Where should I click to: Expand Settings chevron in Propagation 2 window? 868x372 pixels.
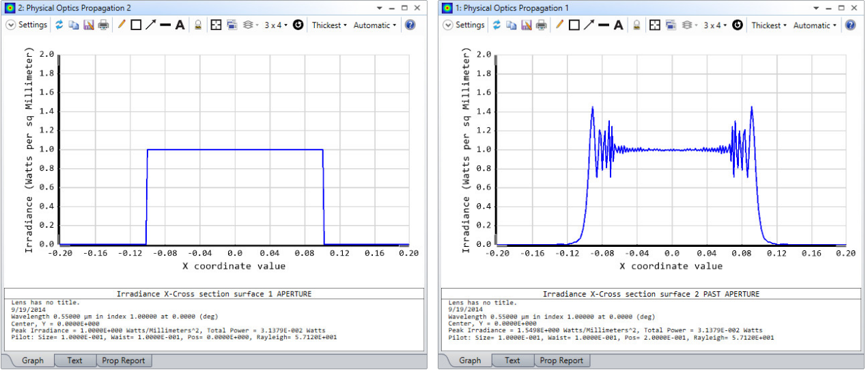tap(11, 25)
